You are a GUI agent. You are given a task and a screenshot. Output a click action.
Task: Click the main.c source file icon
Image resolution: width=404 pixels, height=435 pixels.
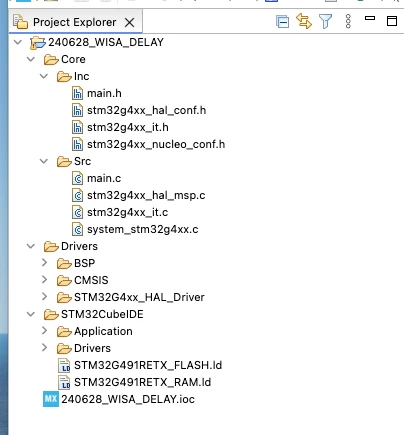click(77, 178)
